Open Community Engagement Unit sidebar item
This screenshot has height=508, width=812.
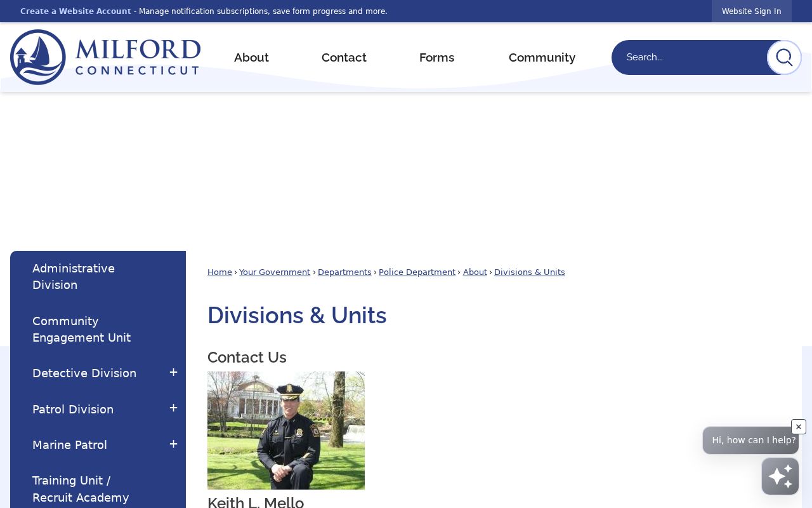coord(98,329)
